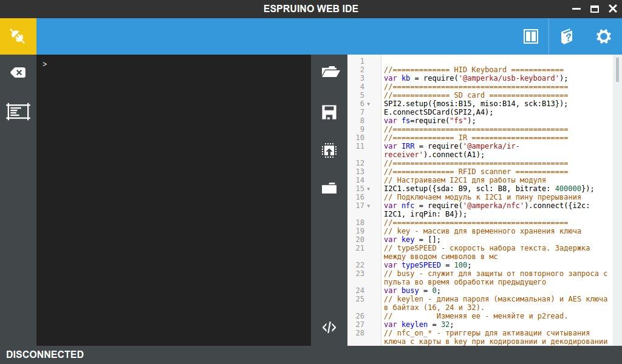Open the terminal snapshot frame icon
622x364 pixels.
18,112
